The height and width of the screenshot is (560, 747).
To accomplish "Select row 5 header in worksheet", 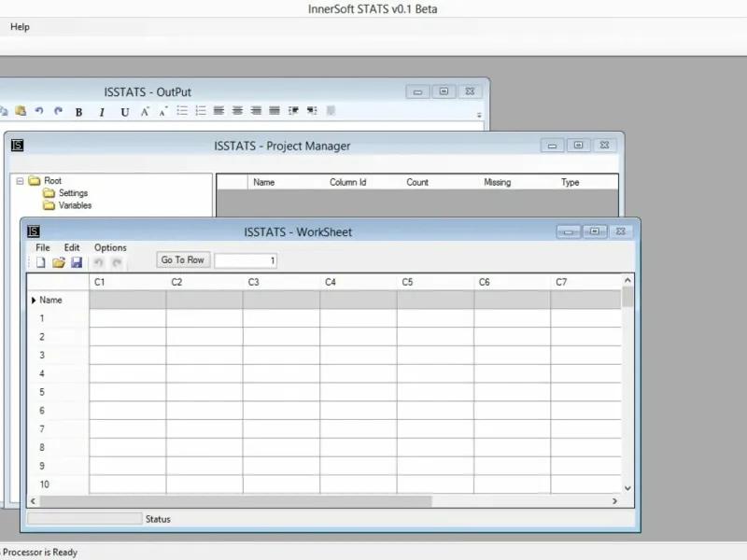I will (58, 392).
